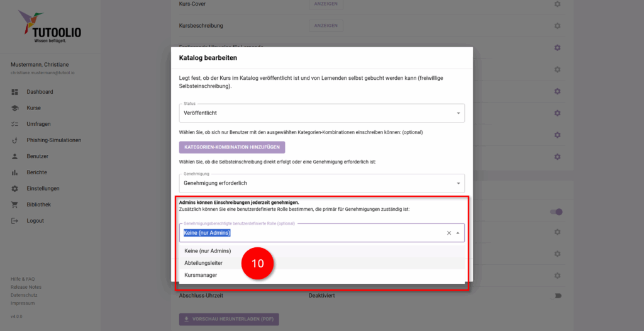
Task: Clear the approval role field with X
Action: click(x=449, y=233)
